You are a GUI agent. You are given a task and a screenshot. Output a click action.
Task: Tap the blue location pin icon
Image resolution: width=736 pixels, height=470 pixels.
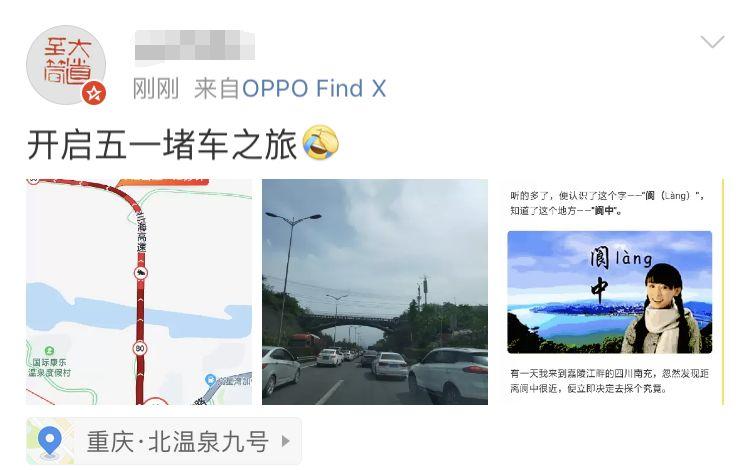click(50, 442)
